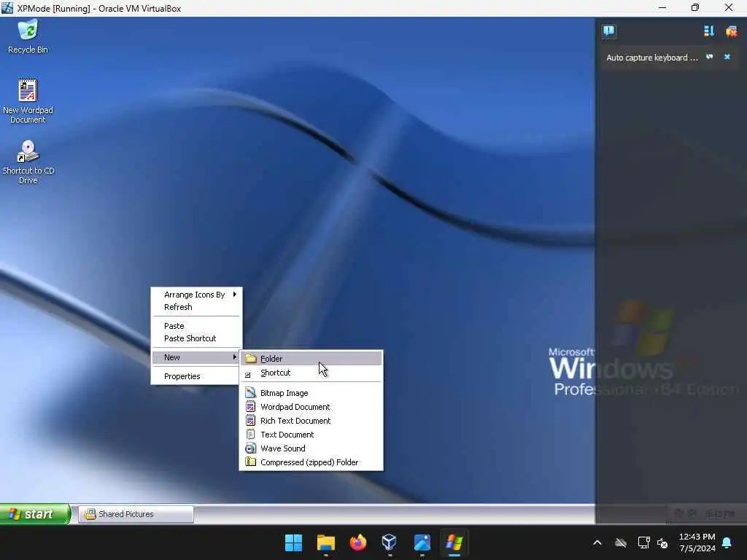Switch to Shared Pictures taskbar window

point(136,514)
